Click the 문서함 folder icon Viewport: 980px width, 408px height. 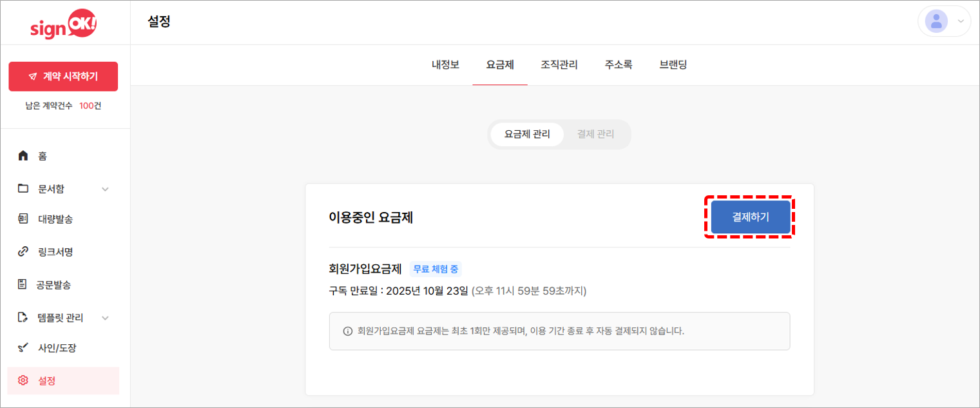coord(24,189)
